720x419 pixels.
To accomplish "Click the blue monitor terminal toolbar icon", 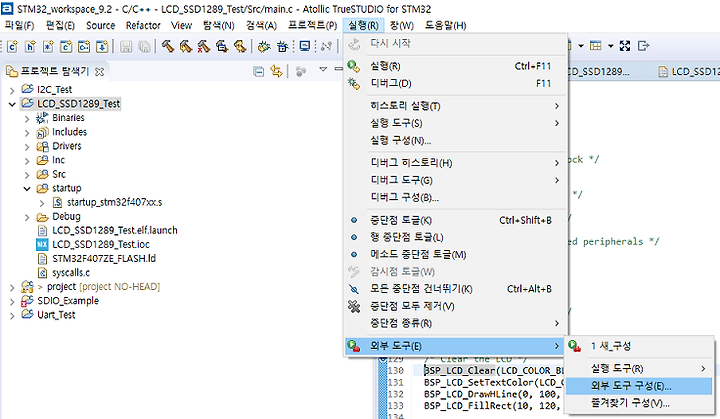I will click(x=304, y=46).
